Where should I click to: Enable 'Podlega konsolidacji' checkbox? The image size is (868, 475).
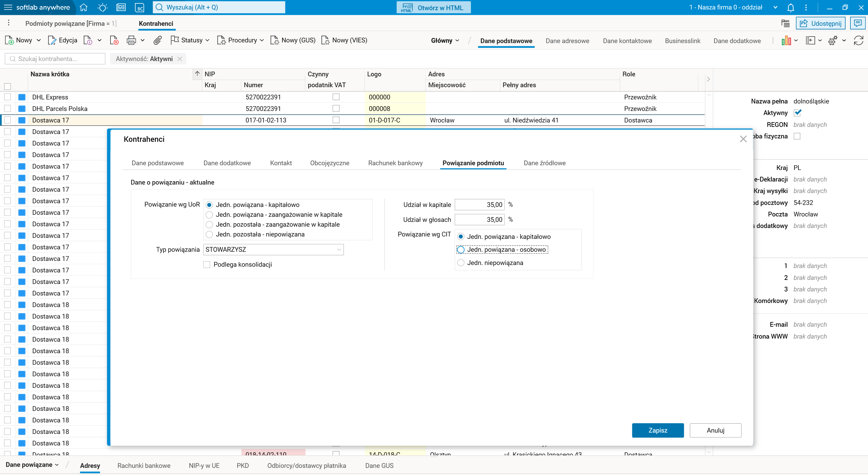[x=207, y=265]
